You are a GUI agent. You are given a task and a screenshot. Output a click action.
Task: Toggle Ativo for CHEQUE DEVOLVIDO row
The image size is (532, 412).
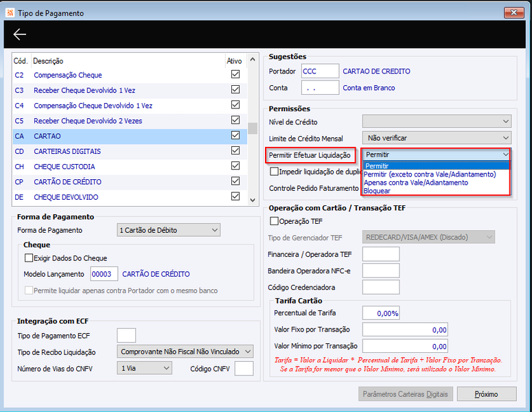pos(235,196)
